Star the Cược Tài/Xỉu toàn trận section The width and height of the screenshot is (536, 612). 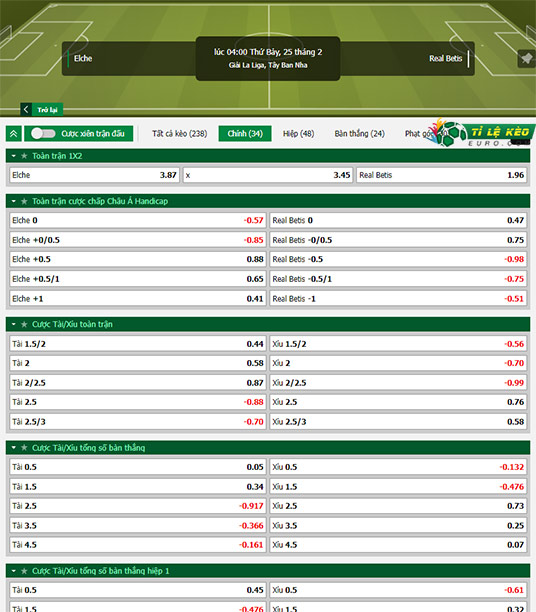pyautogui.click(x=24, y=324)
